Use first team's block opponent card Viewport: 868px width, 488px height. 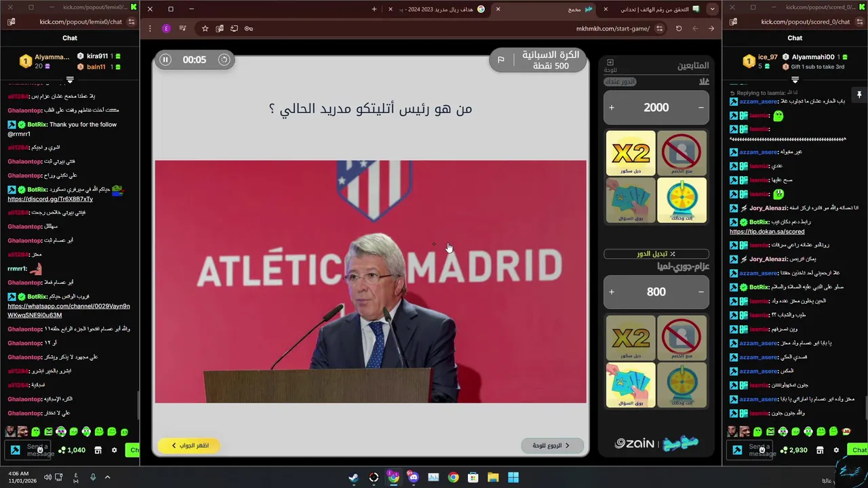click(682, 153)
